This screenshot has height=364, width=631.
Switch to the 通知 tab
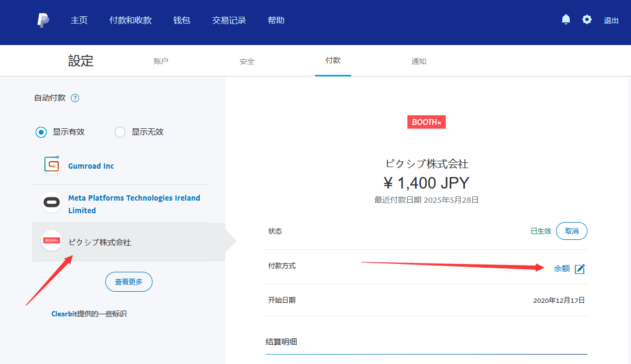419,61
